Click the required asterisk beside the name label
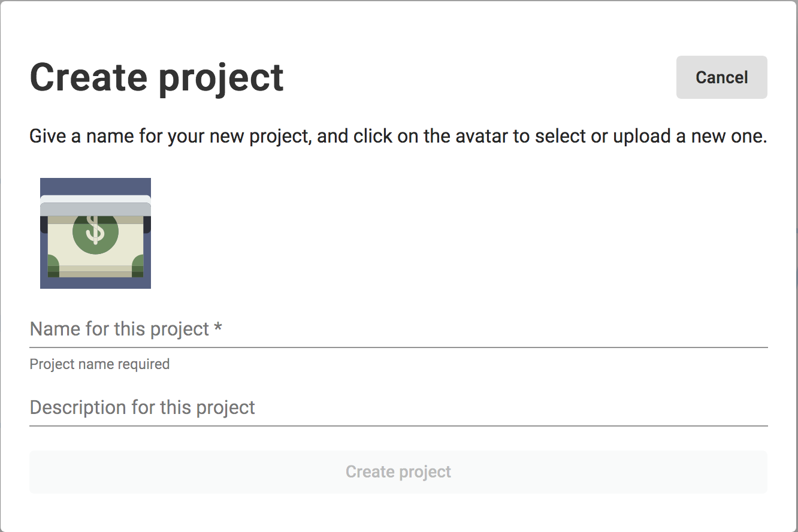The image size is (798, 532). pos(218,328)
